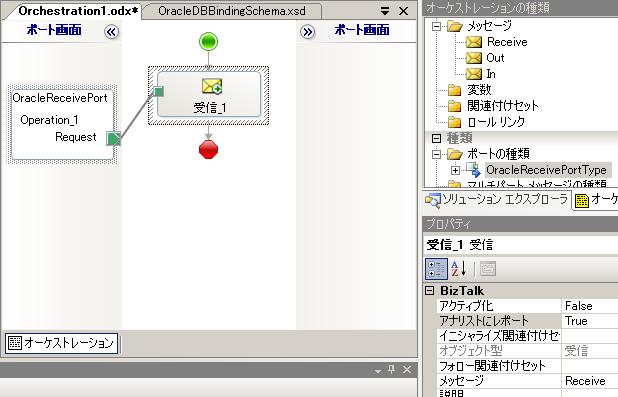Expand the OracleReceivePortType node
618x397 pixels.
coord(455,170)
